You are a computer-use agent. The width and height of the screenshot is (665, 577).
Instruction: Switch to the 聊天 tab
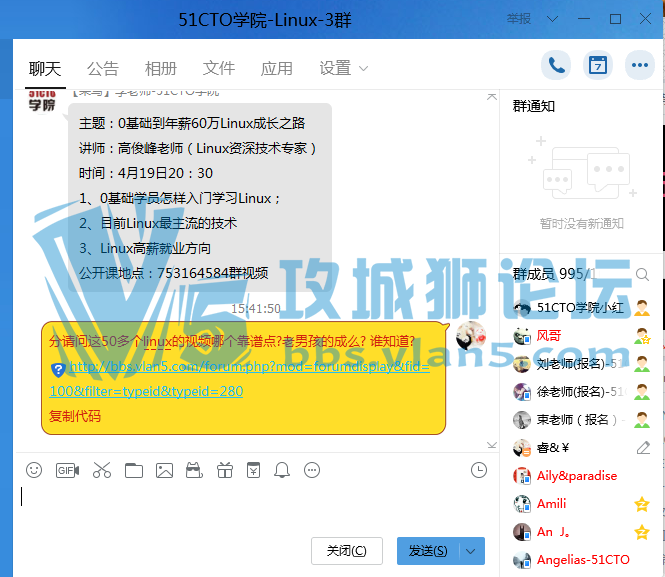coord(45,68)
